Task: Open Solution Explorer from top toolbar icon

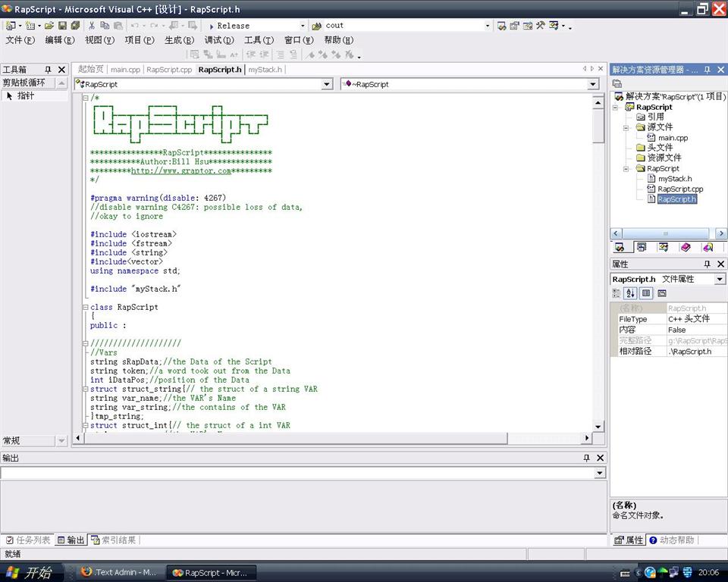Action: click(x=501, y=26)
